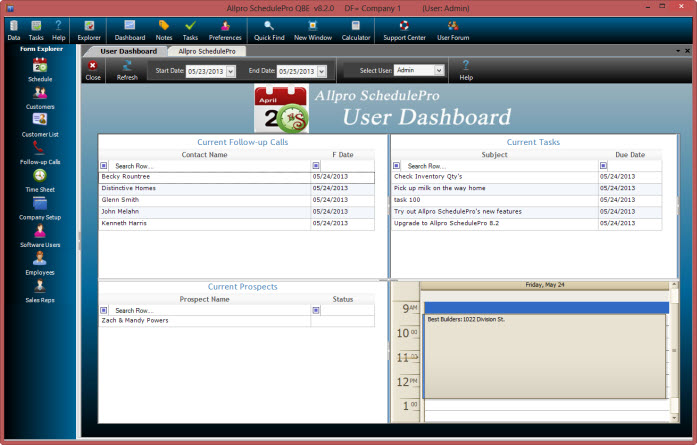Viewport: 697px width, 445px height.
Task: Open Software Users in Form Explorer
Action: coord(40,237)
